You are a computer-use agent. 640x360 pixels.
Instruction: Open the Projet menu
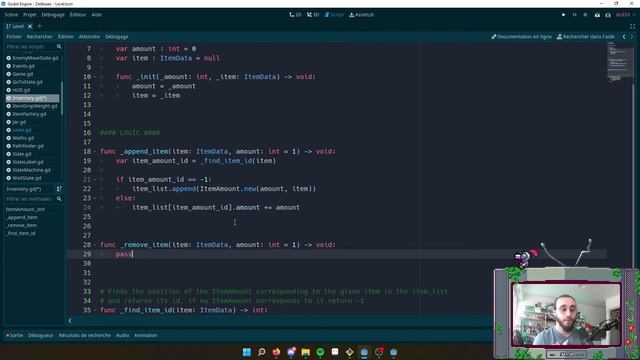click(29, 15)
